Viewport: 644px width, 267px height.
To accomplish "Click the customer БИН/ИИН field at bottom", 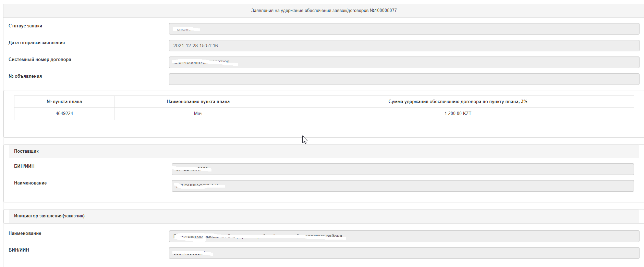I will click(x=404, y=253).
